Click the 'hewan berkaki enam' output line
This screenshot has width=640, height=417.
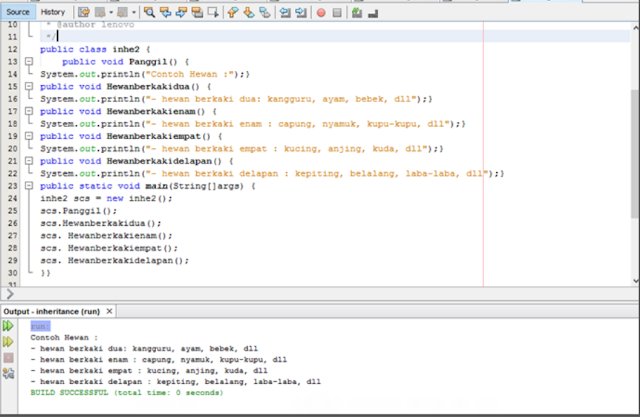[x=159, y=360]
